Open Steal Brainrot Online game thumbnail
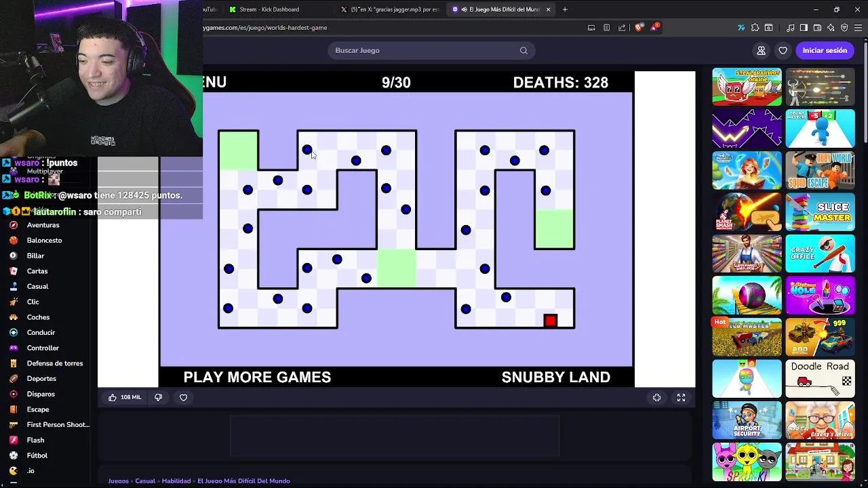868x488 pixels. [x=747, y=87]
